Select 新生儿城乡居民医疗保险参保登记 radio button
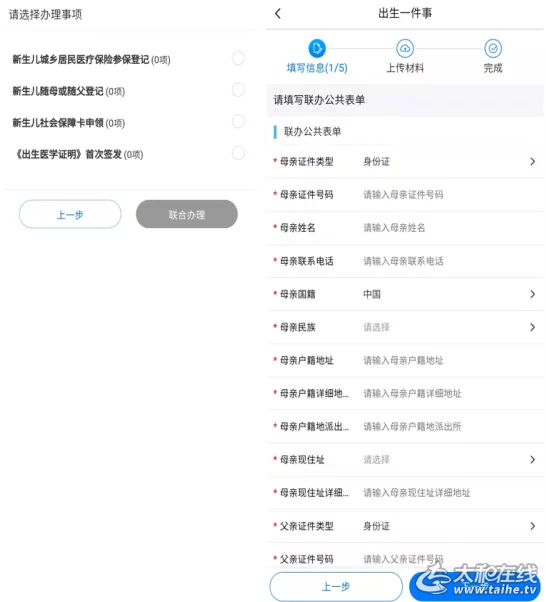The image size is (546, 602). coord(238,58)
